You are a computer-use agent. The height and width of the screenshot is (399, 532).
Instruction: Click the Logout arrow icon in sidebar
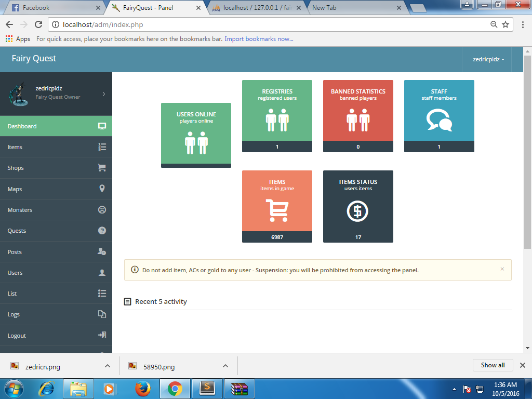point(102,335)
